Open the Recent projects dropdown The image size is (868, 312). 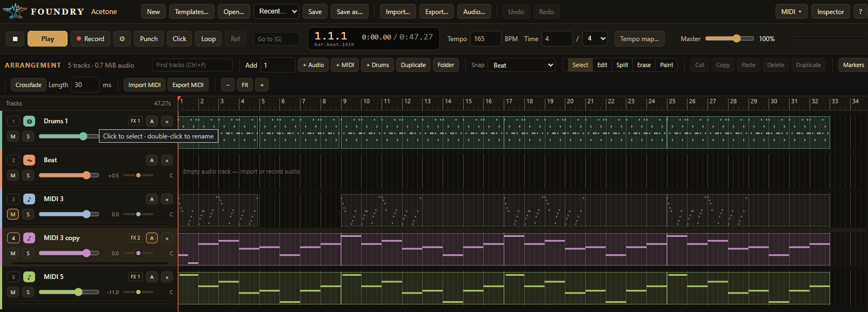pyautogui.click(x=276, y=11)
